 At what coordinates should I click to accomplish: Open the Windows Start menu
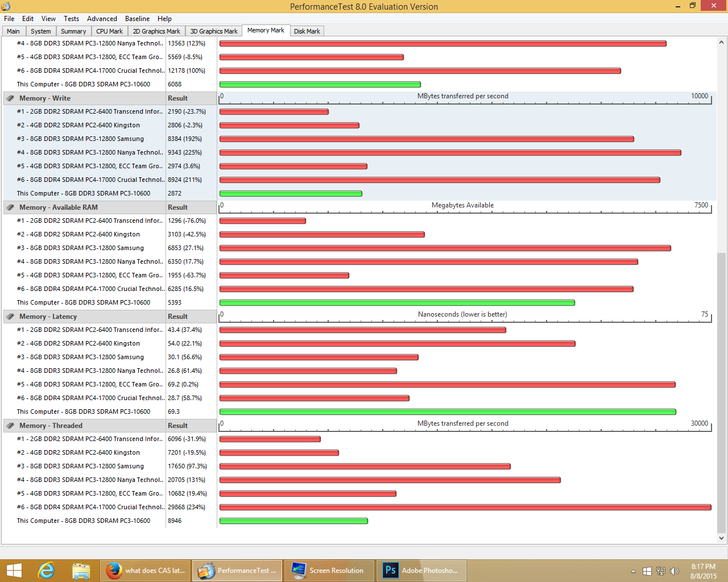tap(14, 571)
